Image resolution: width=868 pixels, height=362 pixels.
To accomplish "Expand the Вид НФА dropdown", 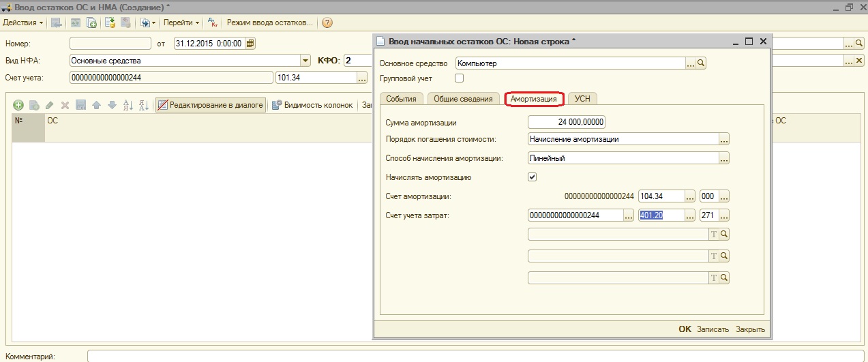I will (305, 61).
